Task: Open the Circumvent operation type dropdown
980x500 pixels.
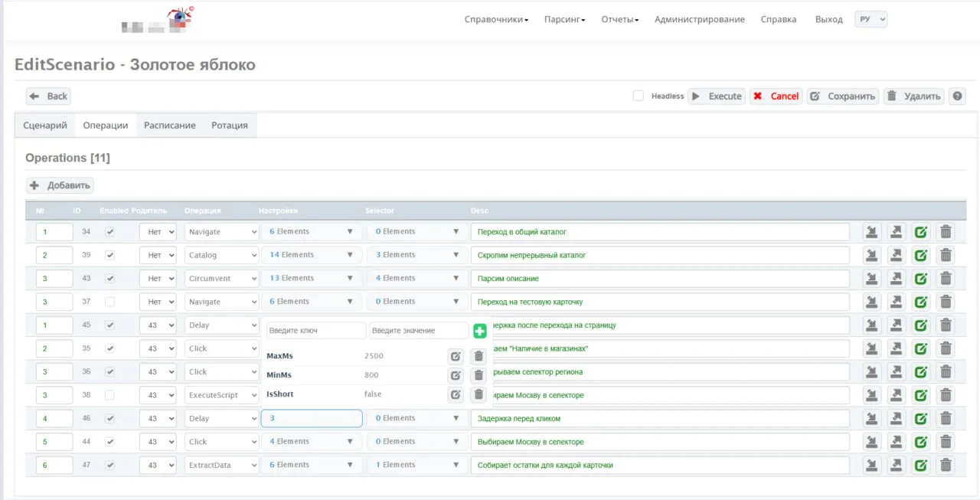Action: click(221, 279)
